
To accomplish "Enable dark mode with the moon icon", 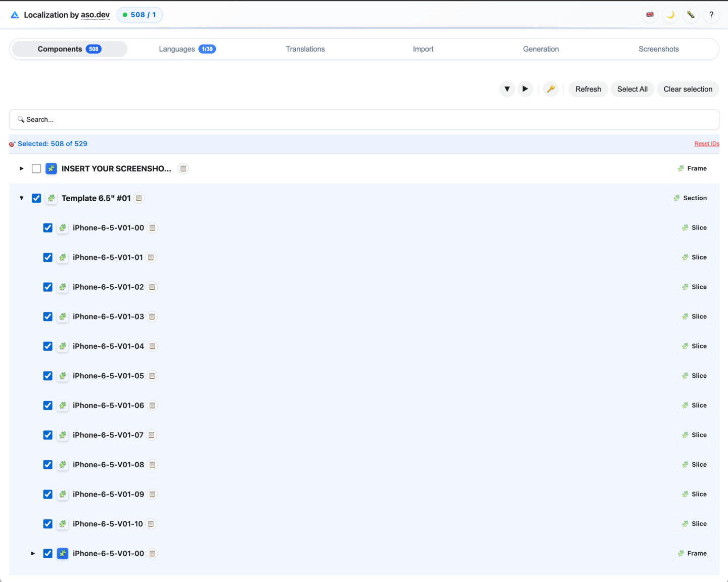I will [x=670, y=15].
